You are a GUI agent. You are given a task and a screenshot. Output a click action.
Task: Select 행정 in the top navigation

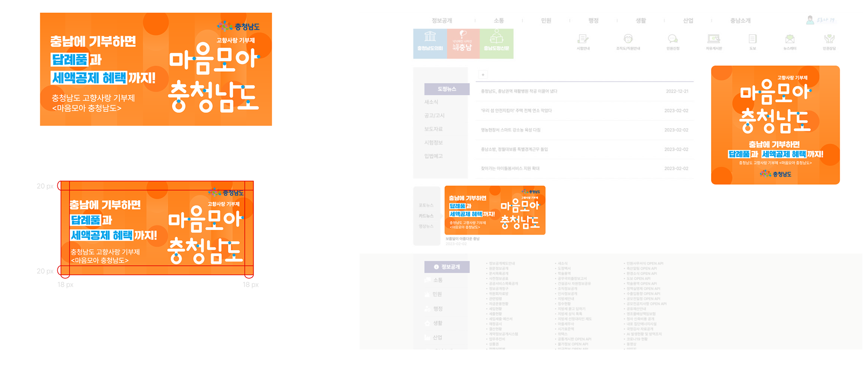click(593, 20)
